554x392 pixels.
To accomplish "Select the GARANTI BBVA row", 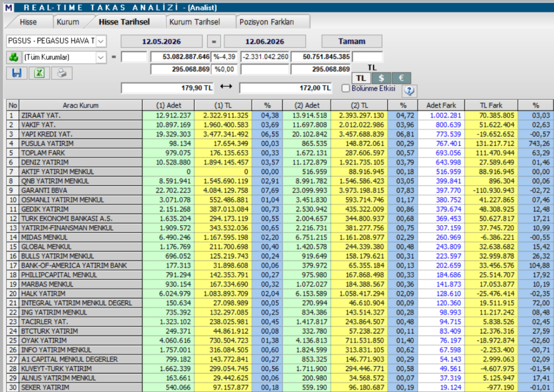I will click(280, 190).
